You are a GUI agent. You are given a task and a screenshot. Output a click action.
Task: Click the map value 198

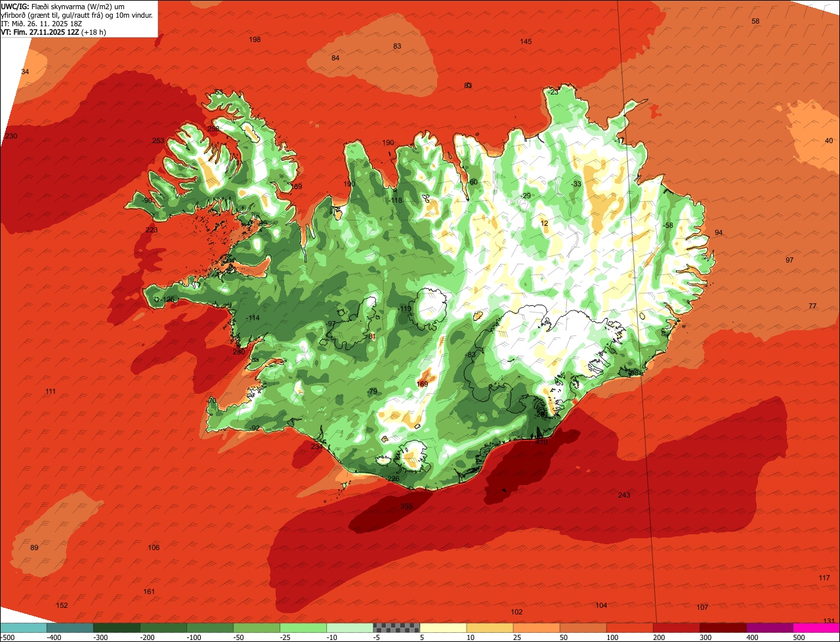point(255,40)
